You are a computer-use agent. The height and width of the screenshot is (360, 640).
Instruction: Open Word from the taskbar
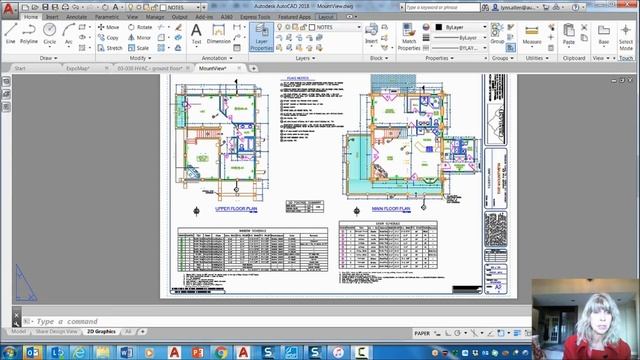coord(126,352)
